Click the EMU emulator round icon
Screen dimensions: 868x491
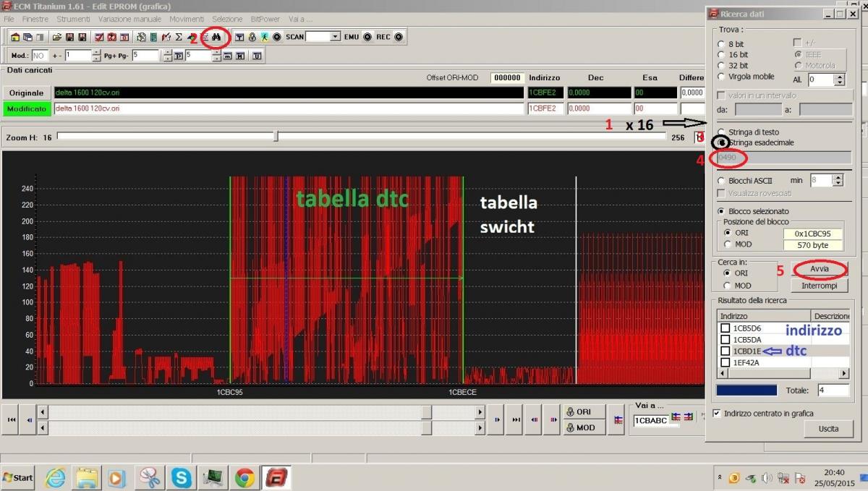367,37
